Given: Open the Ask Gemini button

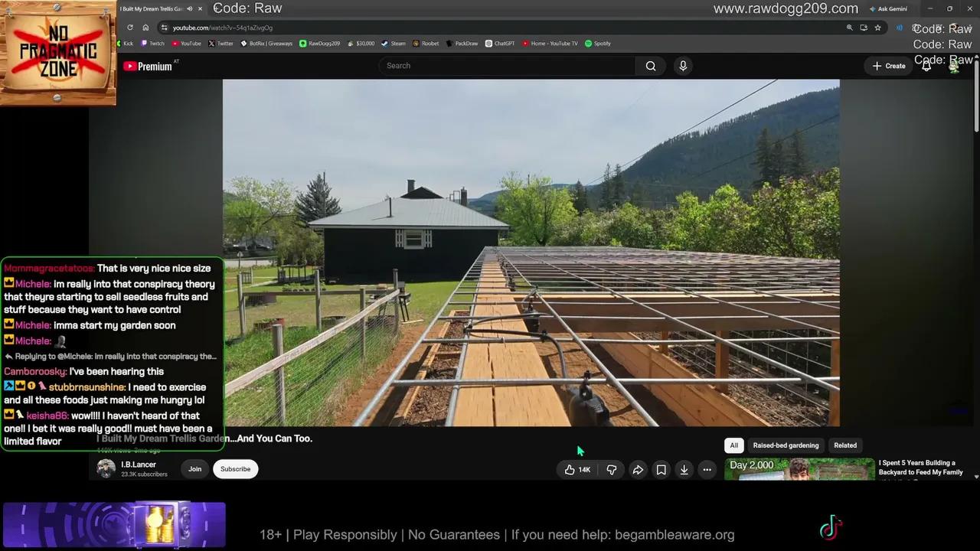Looking at the screenshot, I should tap(888, 9).
